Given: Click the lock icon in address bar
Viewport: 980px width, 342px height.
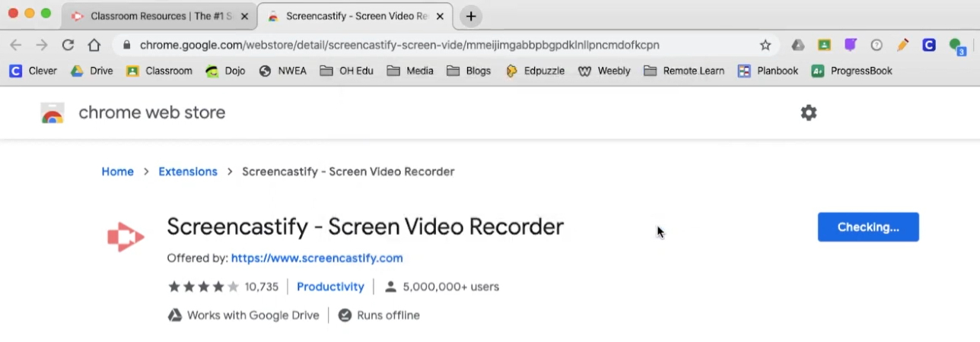Looking at the screenshot, I should pos(126,45).
